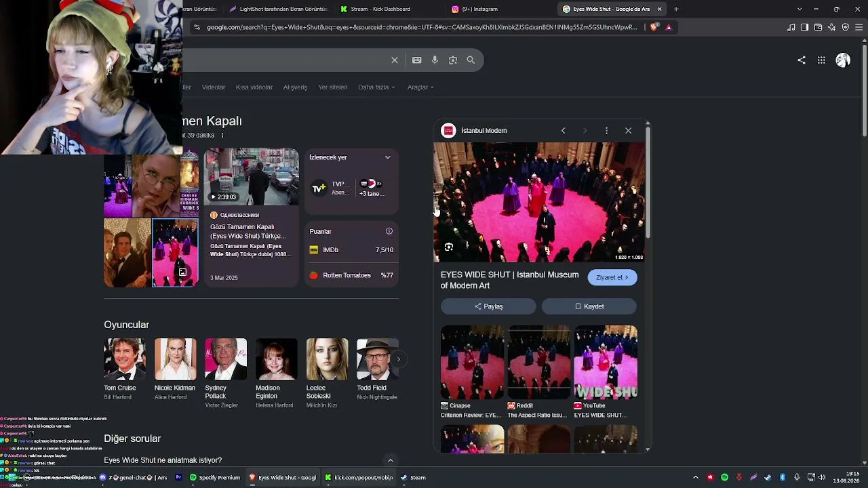Open the Nicole Kidman cast card
Image resolution: width=868 pixels, height=488 pixels.
[175, 369]
